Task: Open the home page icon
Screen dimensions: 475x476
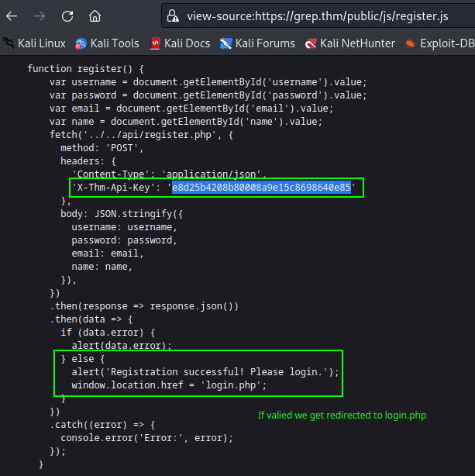Action: (95, 16)
